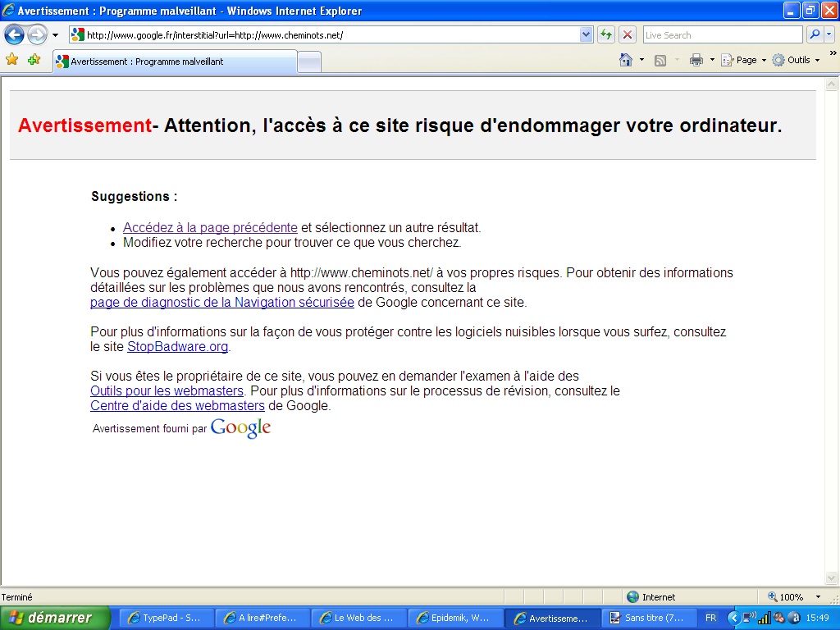The image size is (840, 630).
Task: Click the démarrer Start button
Action: pos(55,618)
